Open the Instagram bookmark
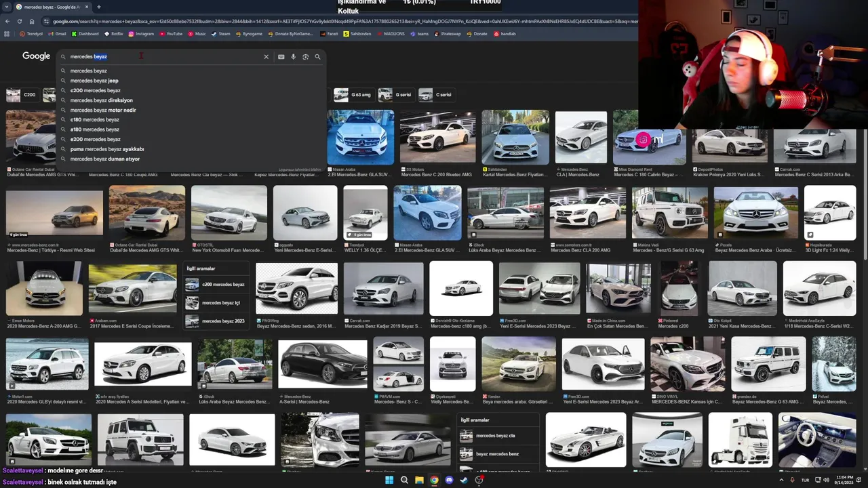 [141, 34]
